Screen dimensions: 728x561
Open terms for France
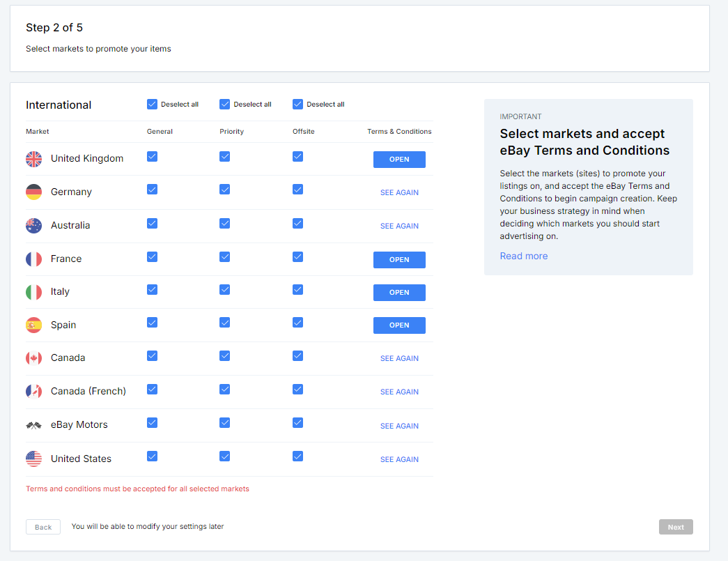(x=399, y=260)
